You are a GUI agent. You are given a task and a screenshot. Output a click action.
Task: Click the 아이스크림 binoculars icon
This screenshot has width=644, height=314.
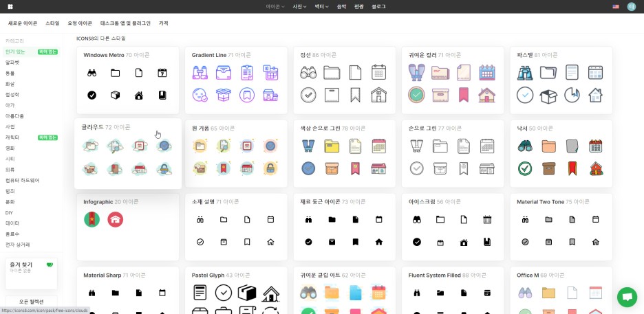tap(416, 220)
